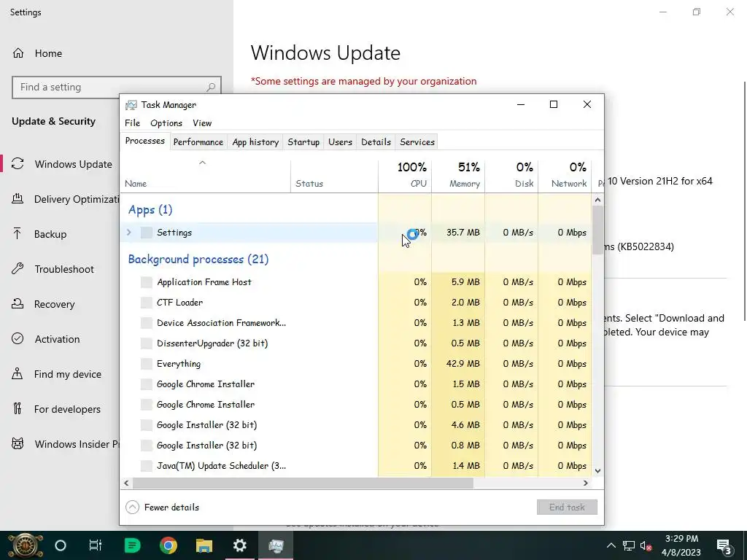Viewport: 747px width, 560px height.
Task: Click the clock showing 3:29 PM
Action: coord(681,539)
